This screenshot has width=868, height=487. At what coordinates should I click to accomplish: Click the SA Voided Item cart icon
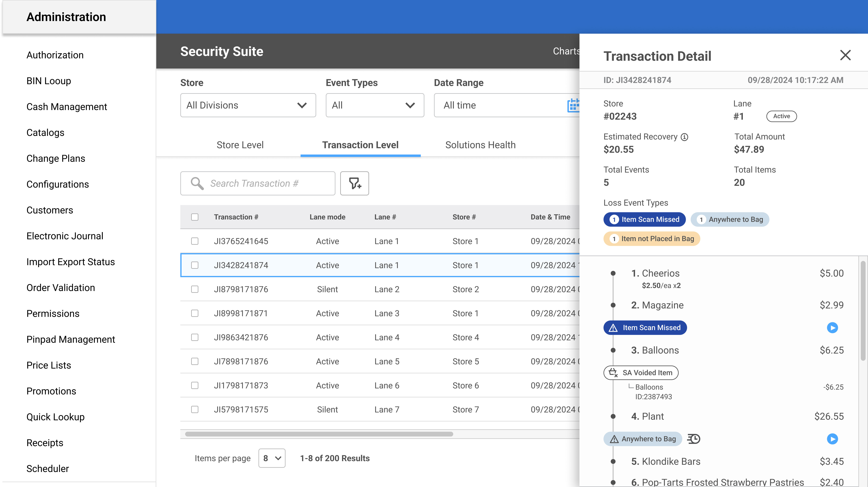(613, 373)
